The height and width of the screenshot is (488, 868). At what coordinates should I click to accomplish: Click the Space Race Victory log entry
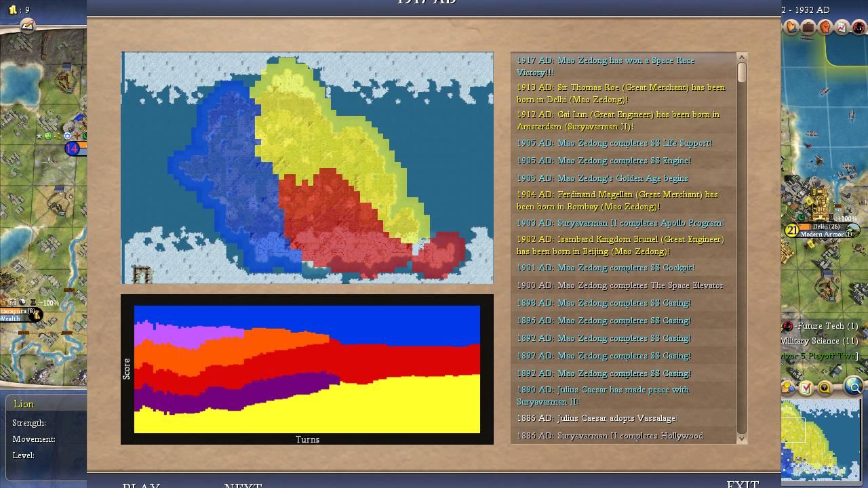click(x=606, y=66)
